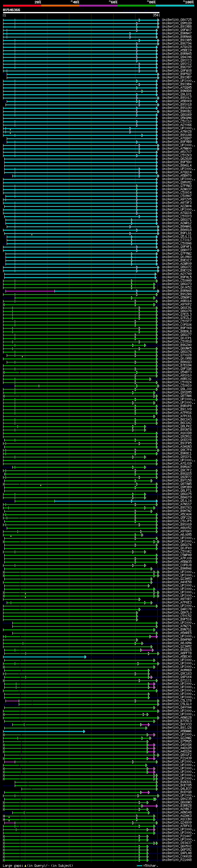Click the orange ~40% identity legend segment
This screenshot has height=868, width=197.
coord(60,6)
